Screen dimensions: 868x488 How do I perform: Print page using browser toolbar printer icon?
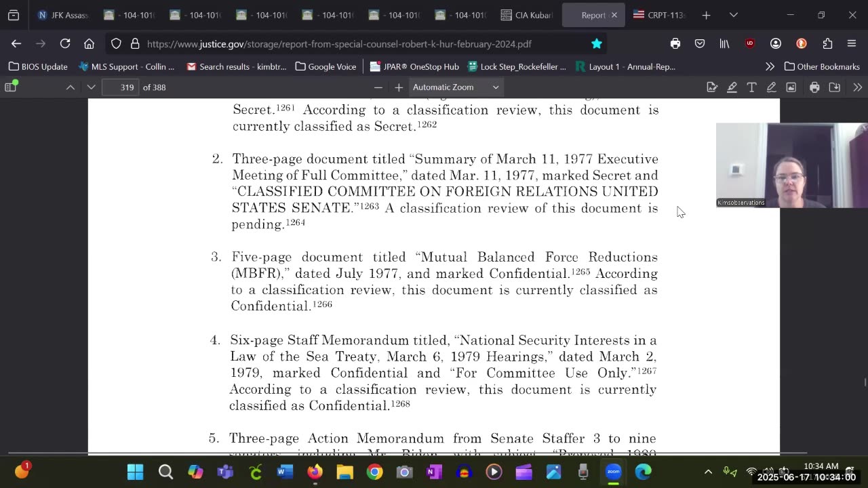pyautogui.click(x=675, y=43)
